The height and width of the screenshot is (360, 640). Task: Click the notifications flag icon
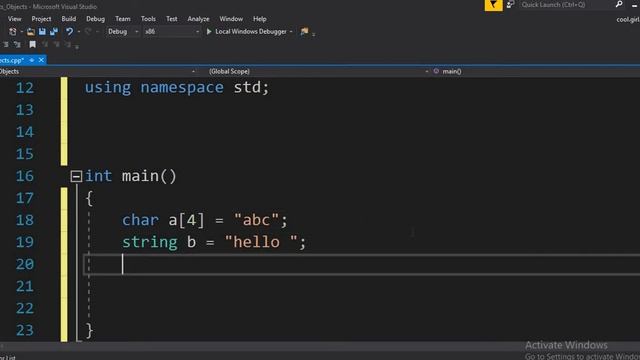tap(493, 5)
